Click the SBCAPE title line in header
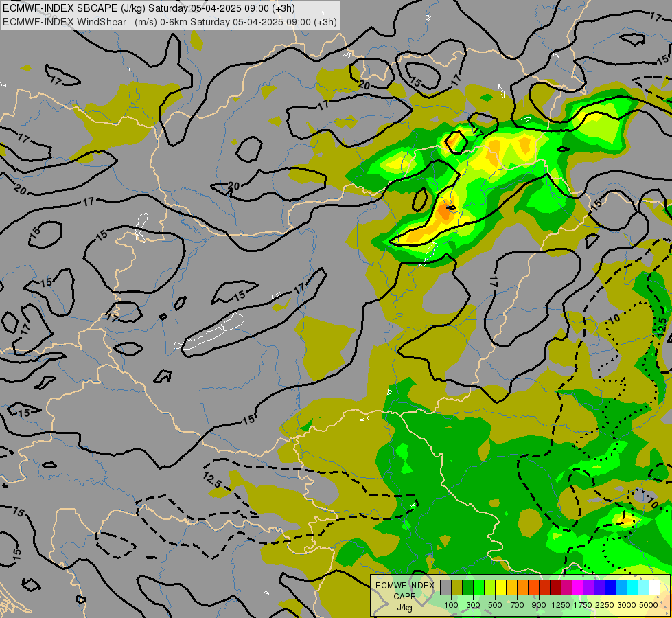 coord(149,8)
